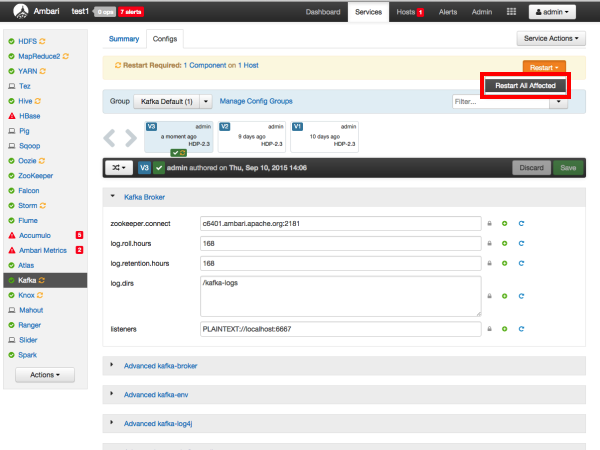Open the YARN service

pos(28,71)
